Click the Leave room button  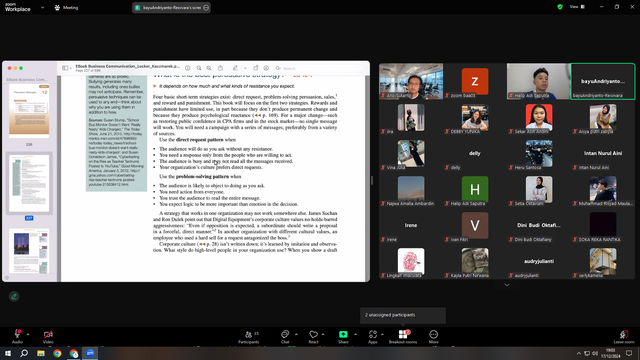(624, 336)
